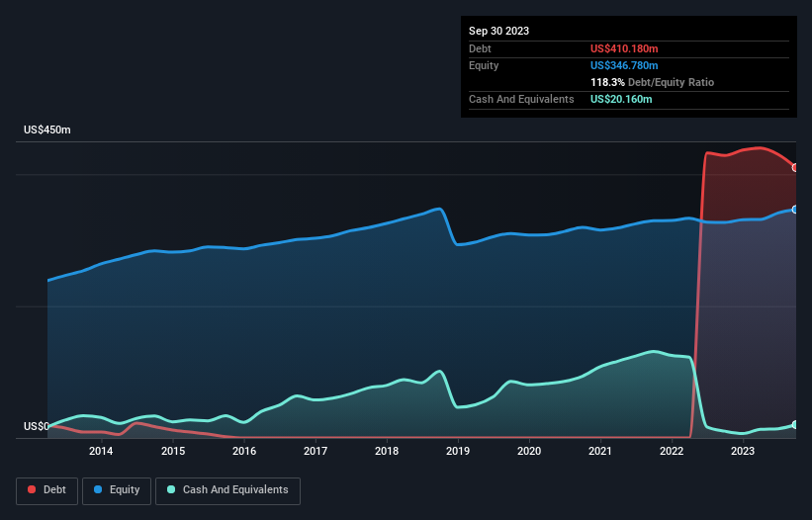This screenshot has width=812, height=520.
Task: Click the 2017 x-axis label
Action: [x=316, y=451]
